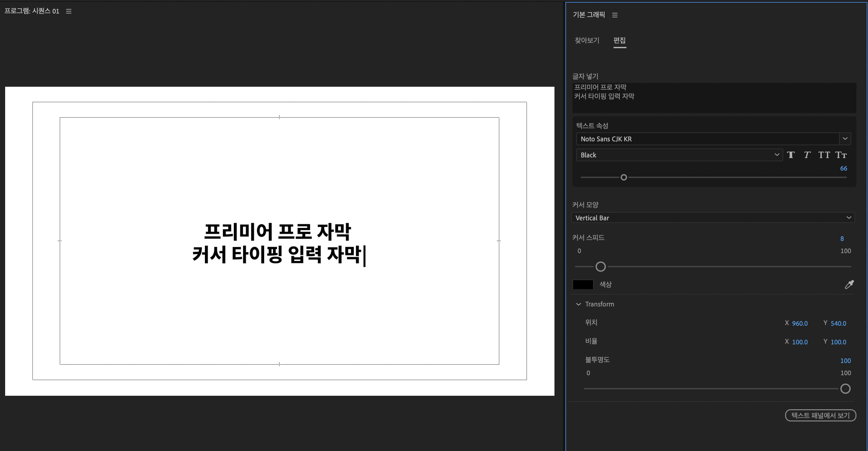The image size is (868, 451).
Task: Select the 편집 tab
Action: click(x=619, y=40)
